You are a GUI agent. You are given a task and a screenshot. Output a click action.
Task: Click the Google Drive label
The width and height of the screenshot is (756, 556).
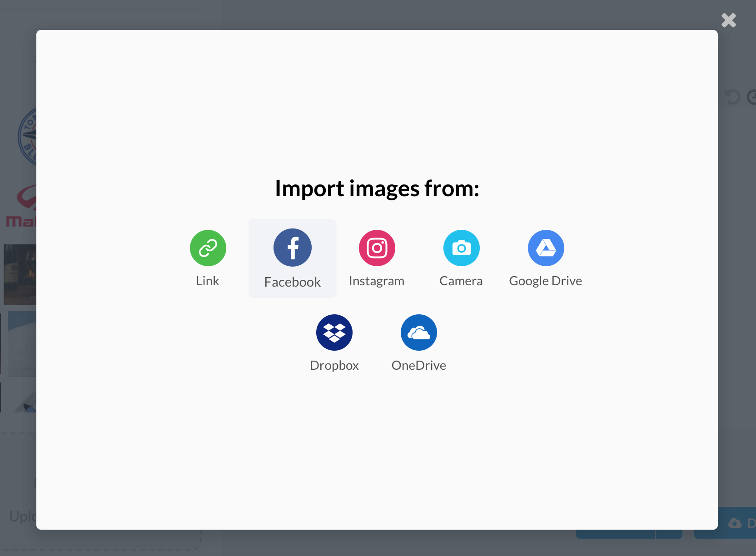click(x=546, y=280)
